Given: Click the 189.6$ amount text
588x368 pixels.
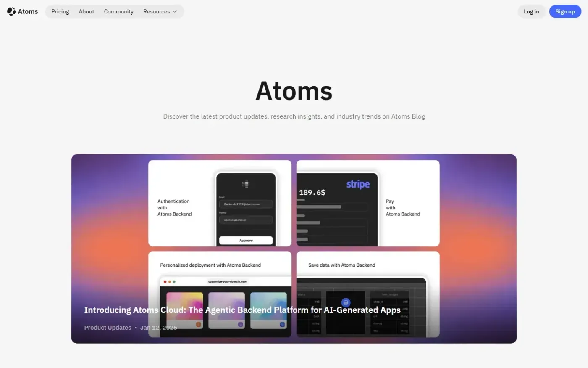Looking at the screenshot, I should pyautogui.click(x=312, y=192).
